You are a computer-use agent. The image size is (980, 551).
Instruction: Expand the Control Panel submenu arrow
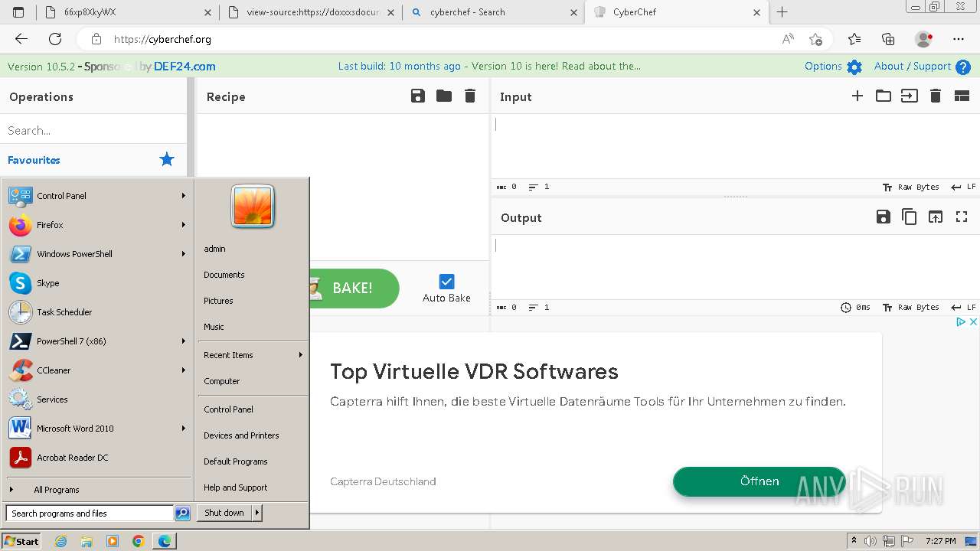click(184, 196)
